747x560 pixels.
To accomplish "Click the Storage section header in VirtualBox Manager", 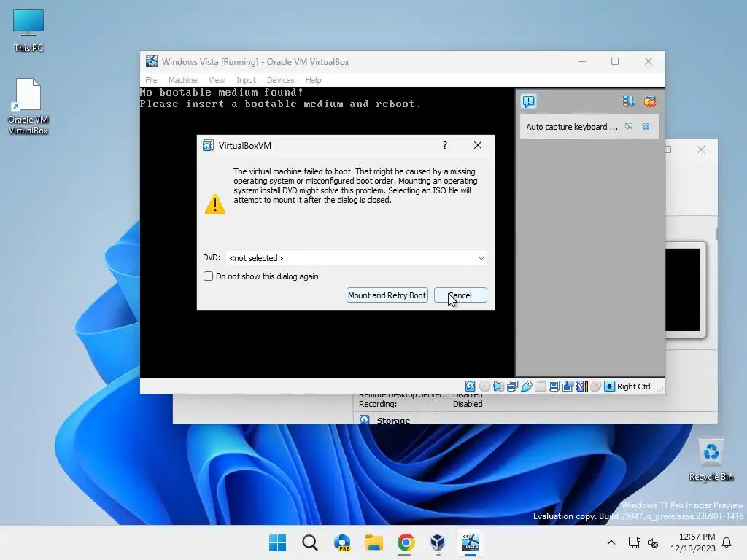I will point(393,421).
